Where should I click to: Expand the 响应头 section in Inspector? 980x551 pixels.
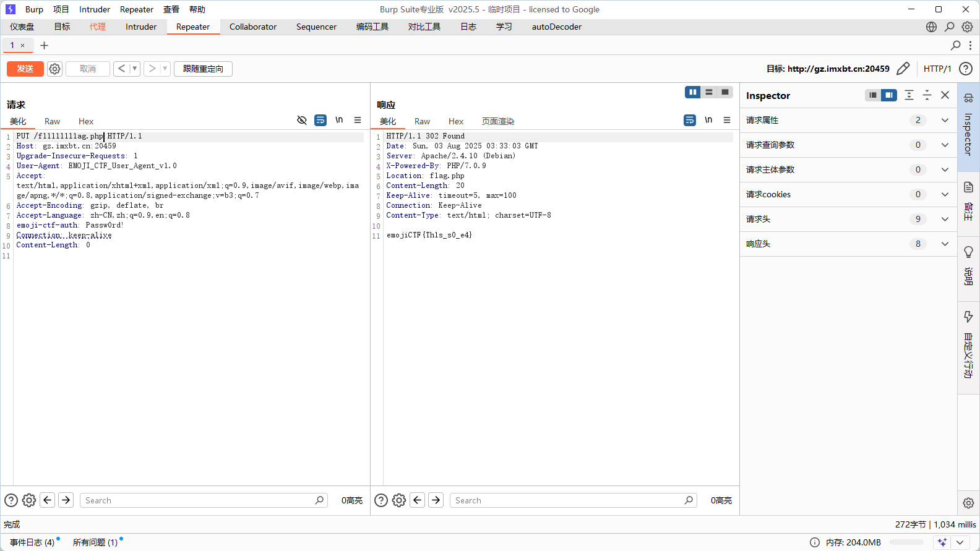[x=945, y=244]
